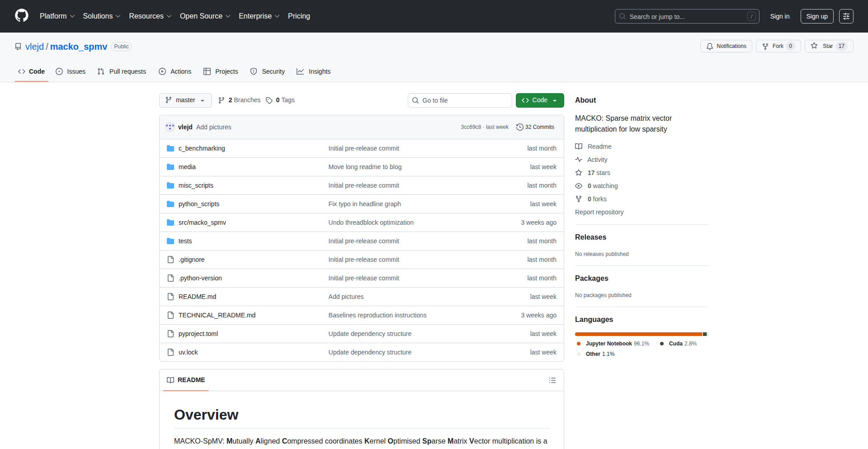This screenshot has width=868, height=449.
Task: Click the orange Jupyter Notebook language bar
Action: (x=638, y=334)
